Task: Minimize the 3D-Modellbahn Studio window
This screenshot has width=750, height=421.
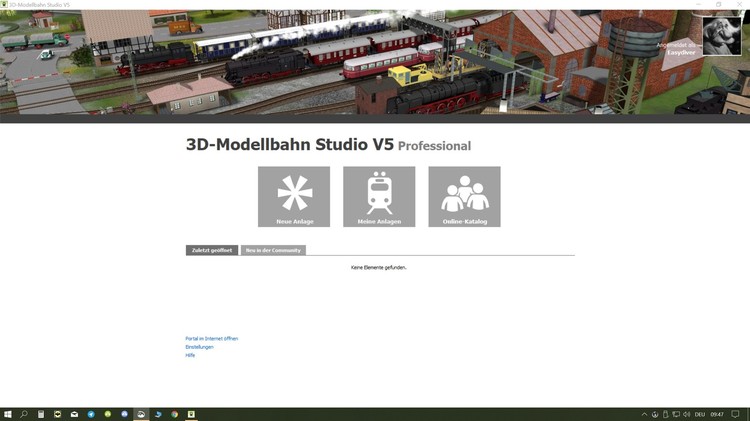Action: pyautogui.click(x=698, y=4)
